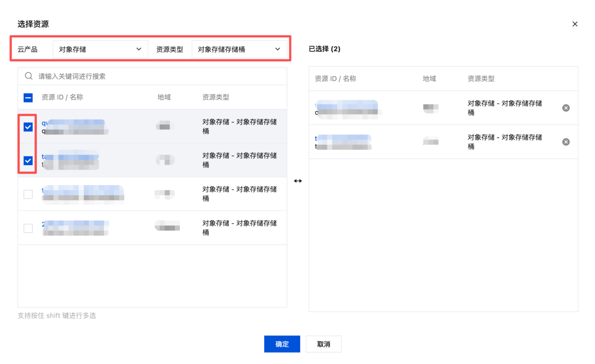595x364 pixels.
Task: Open the second resource link in the left list
Action: point(70,157)
